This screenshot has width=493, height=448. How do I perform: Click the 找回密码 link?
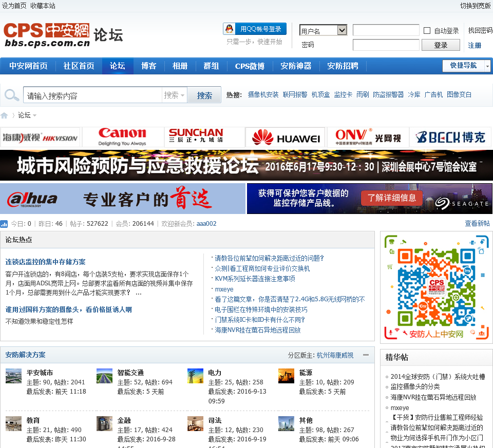tap(480, 30)
